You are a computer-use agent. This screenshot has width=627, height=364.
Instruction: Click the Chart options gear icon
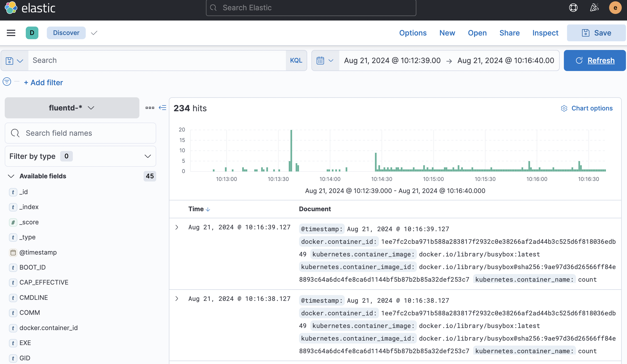[564, 108]
